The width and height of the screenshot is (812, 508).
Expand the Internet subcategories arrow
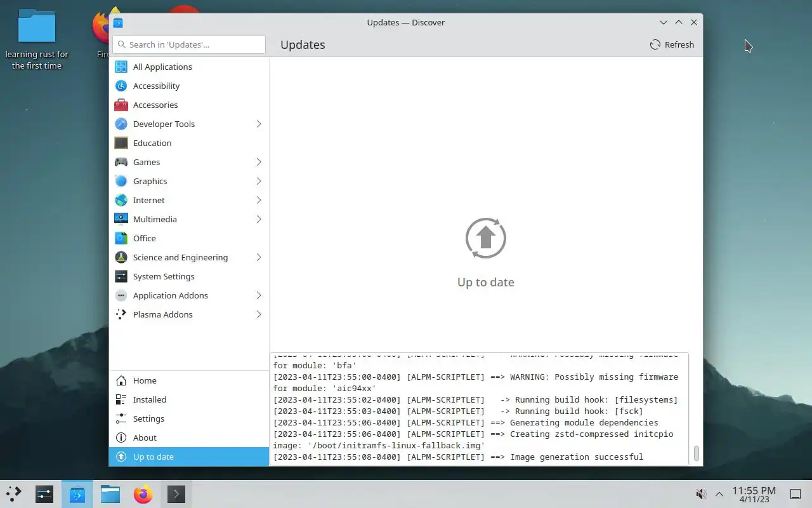[x=259, y=200]
